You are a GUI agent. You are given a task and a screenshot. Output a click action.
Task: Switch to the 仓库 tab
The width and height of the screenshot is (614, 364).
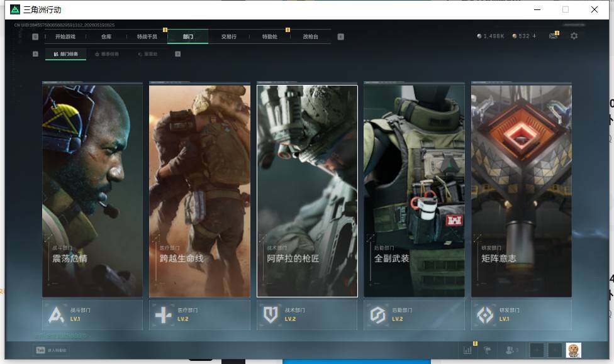pos(106,37)
